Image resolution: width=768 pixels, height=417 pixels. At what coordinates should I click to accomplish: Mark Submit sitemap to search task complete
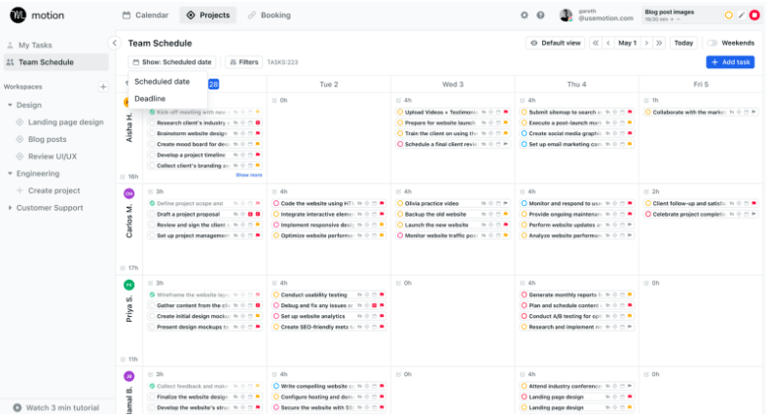[x=524, y=112]
